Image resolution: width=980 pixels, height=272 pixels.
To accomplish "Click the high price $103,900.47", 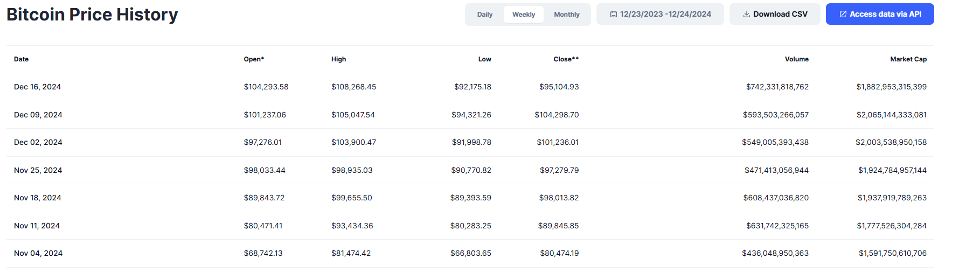I will 354,142.
